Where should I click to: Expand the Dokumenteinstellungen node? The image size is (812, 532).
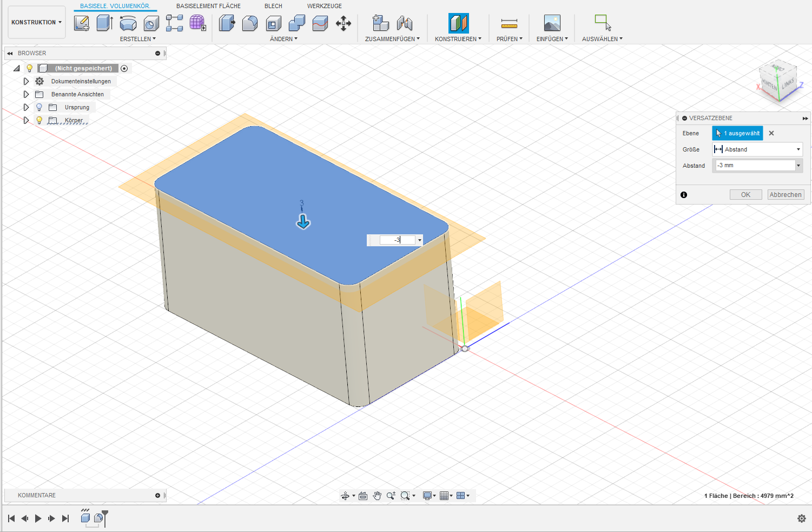click(26, 81)
